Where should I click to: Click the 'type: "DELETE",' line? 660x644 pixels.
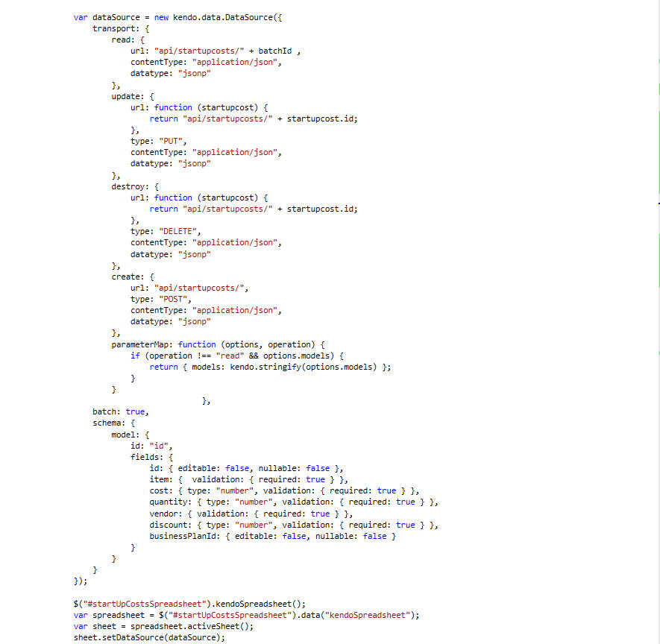coord(166,231)
